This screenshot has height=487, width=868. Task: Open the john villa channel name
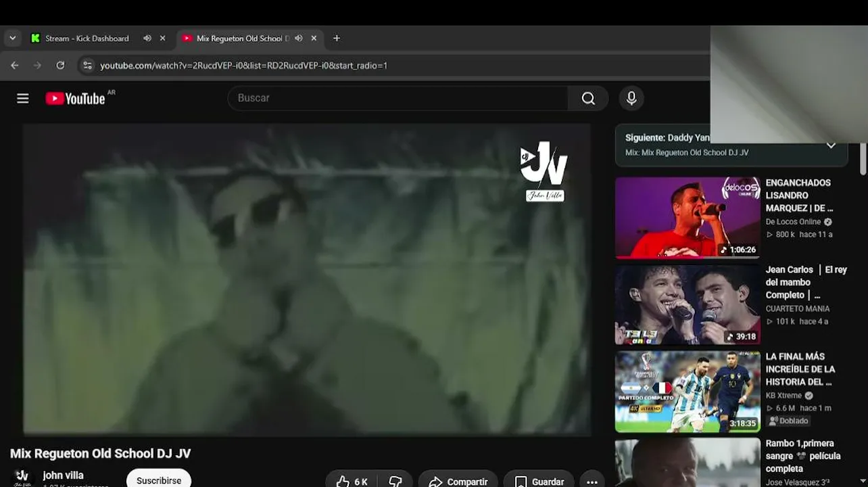(63, 476)
